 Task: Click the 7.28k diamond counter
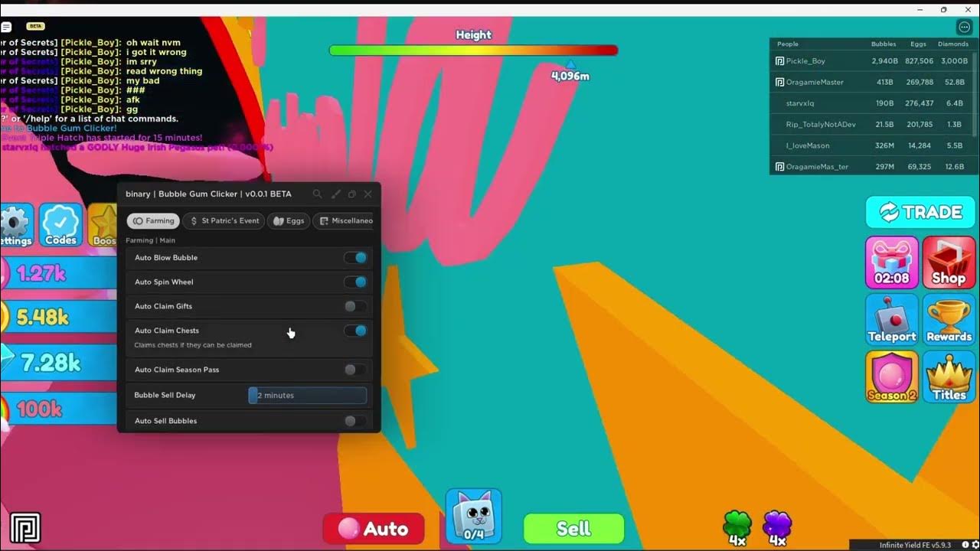click(x=57, y=362)
